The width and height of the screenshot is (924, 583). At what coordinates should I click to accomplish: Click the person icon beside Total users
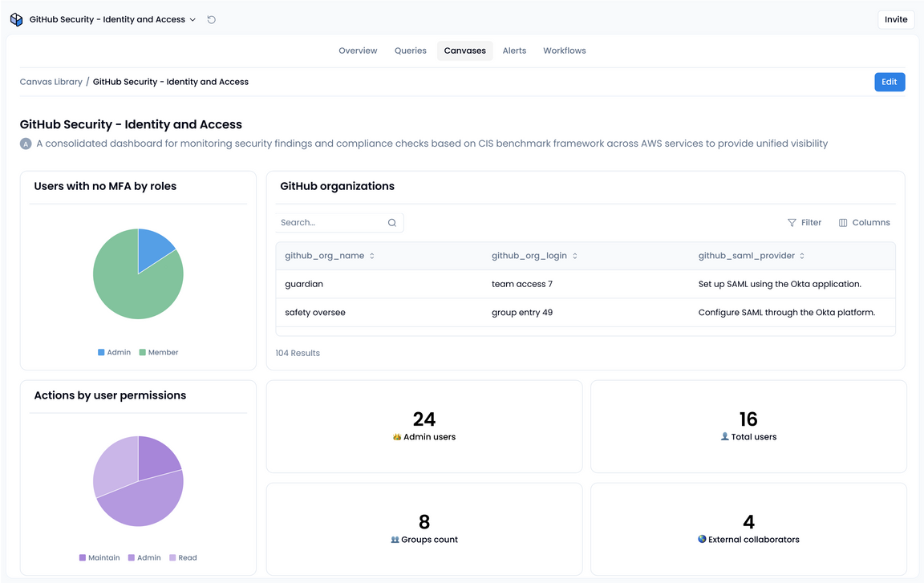click(x=725, y=436)
